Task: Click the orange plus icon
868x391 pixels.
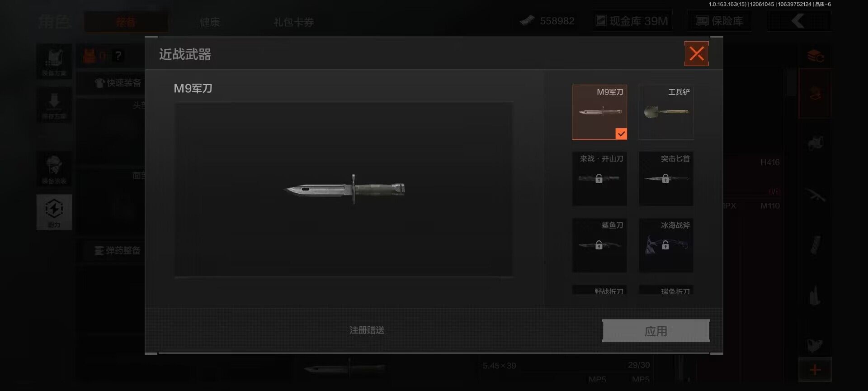Action: [x=815, y=370]
